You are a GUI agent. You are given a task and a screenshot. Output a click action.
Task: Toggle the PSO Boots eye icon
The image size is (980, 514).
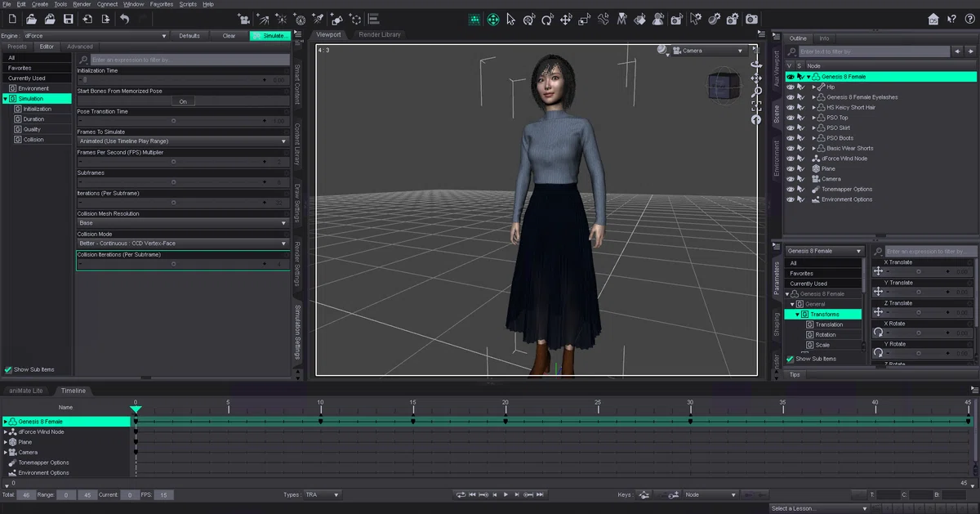pyautogui.click(x=790, y=138)
